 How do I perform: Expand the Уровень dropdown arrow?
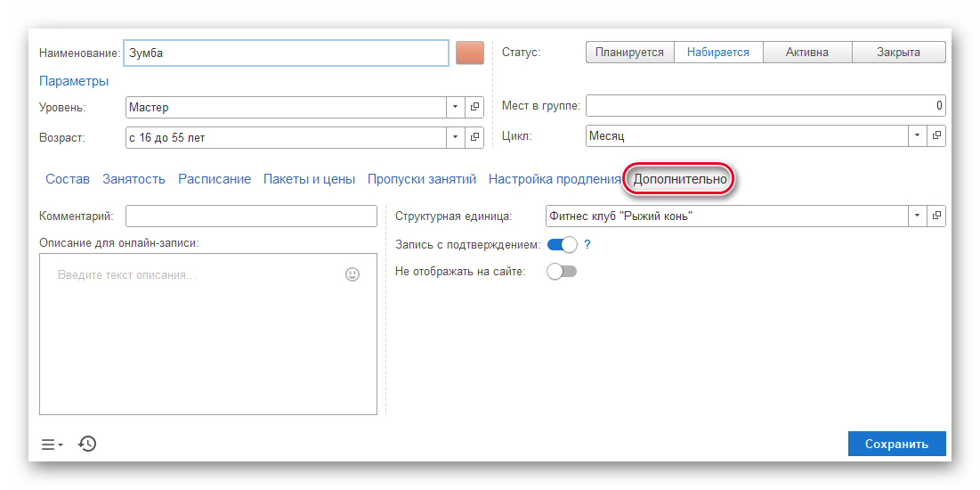[x=456, y=107]
